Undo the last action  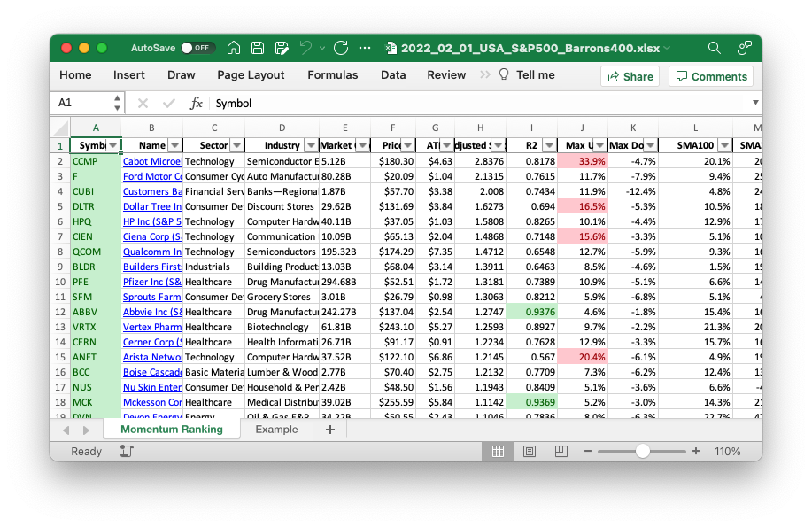[x=305, y=48]
